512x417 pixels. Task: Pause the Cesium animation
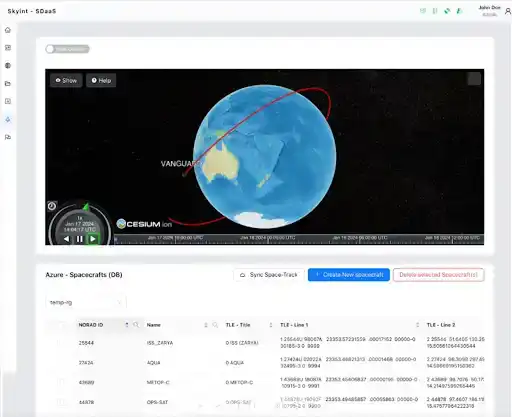click(x=79, y=239)
